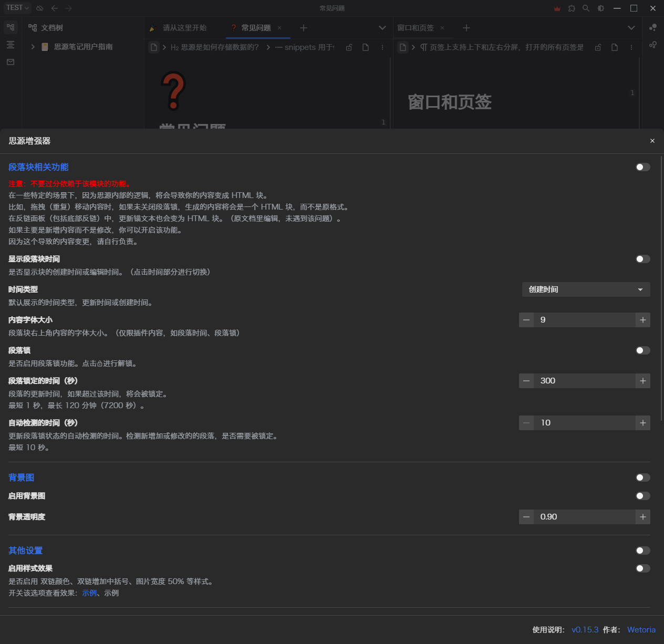Go forward with the right arrow icon
Viewport: 664px width, 644px height.
coord(69,8)
